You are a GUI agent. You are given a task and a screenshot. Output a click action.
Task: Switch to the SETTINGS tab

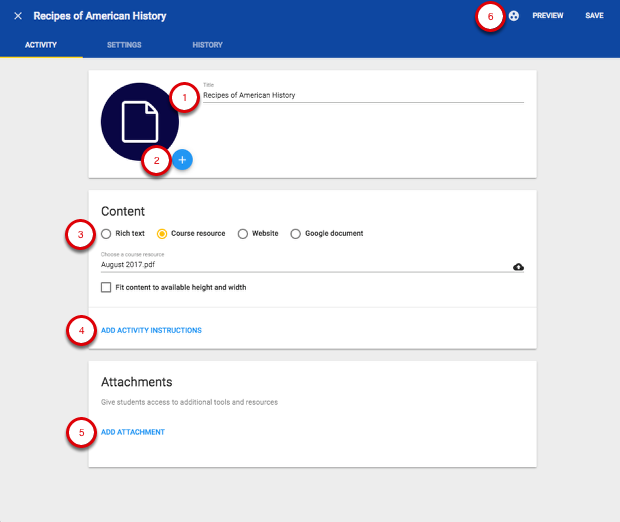coord(124,45)
